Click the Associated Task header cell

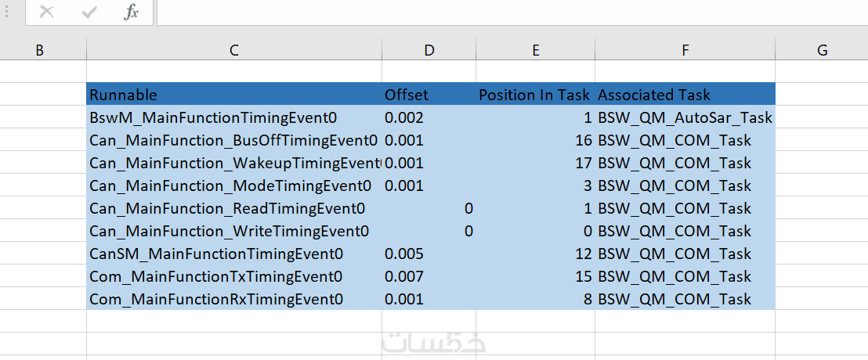pyautogui.click(x=685, y=95)
